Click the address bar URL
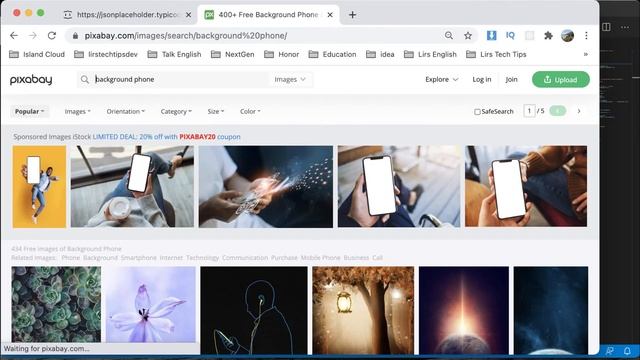Viewport: 640px width, 360px height. click(186, 36)
